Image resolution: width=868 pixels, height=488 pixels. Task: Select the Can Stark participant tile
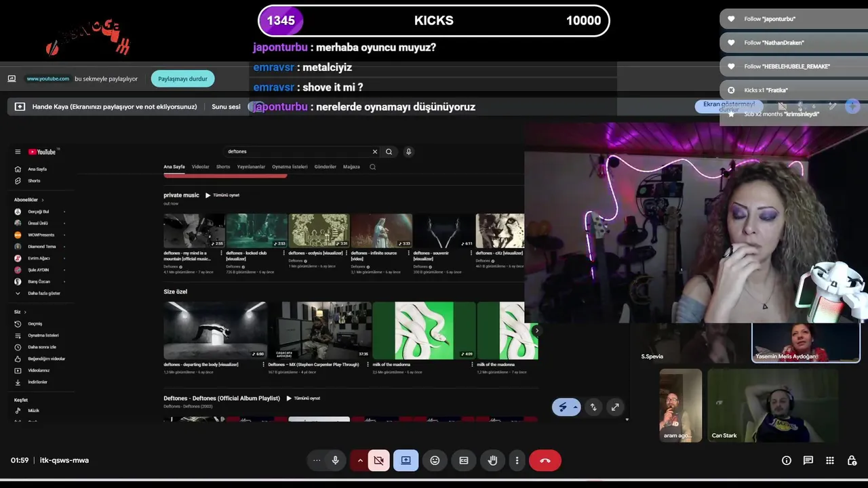pyautogui.click(x=773, y=405)
